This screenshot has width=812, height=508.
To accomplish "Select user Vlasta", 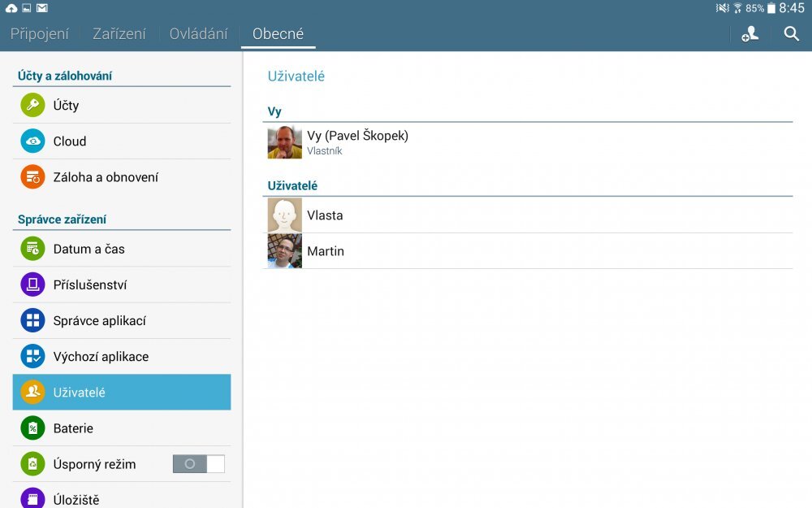I will coord(325,215).
